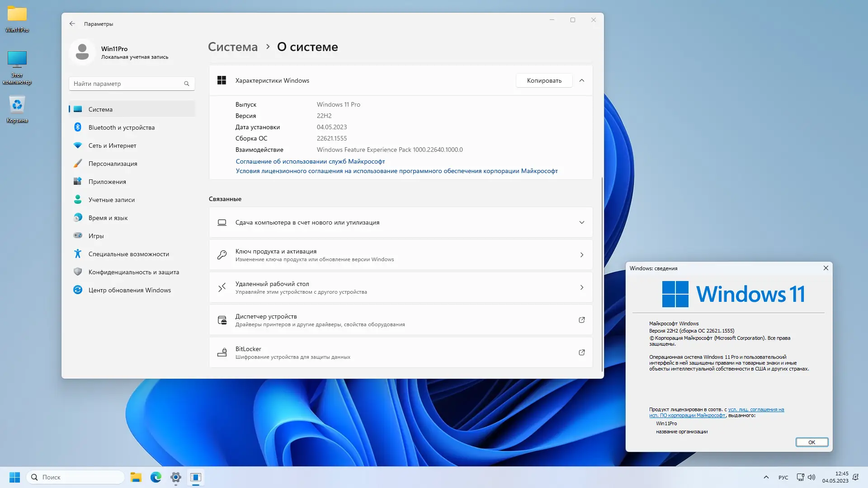This screenshot has height=488, width=868.
Task: Go to Конфиденциальность и защита section
Action: tap(133, 272)
